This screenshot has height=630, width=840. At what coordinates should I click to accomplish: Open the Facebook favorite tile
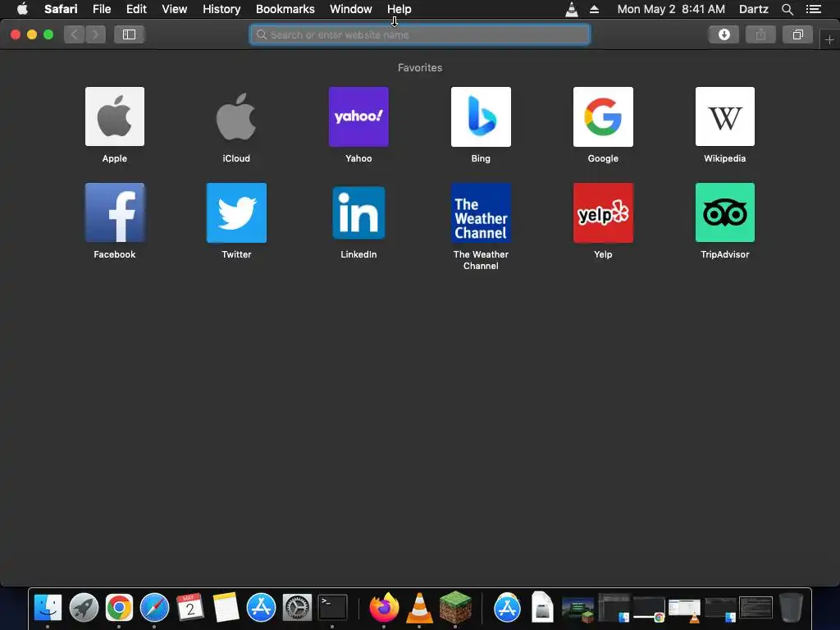115,212
